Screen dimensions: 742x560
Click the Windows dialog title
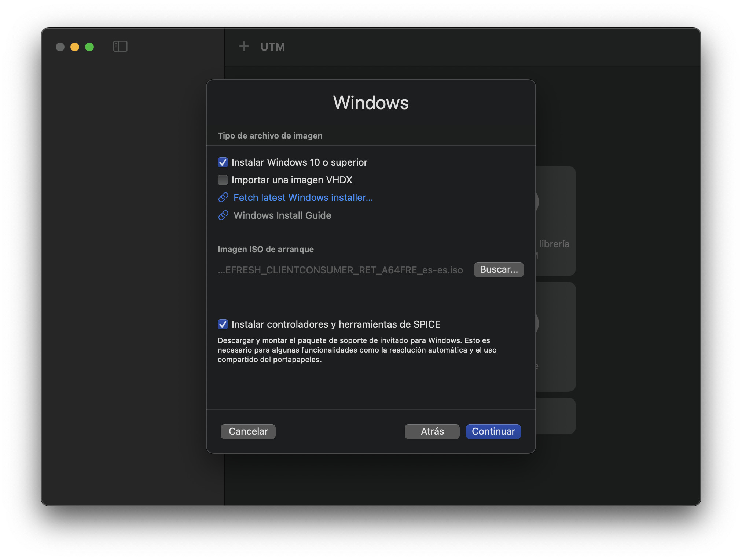[x=371, y=103]
